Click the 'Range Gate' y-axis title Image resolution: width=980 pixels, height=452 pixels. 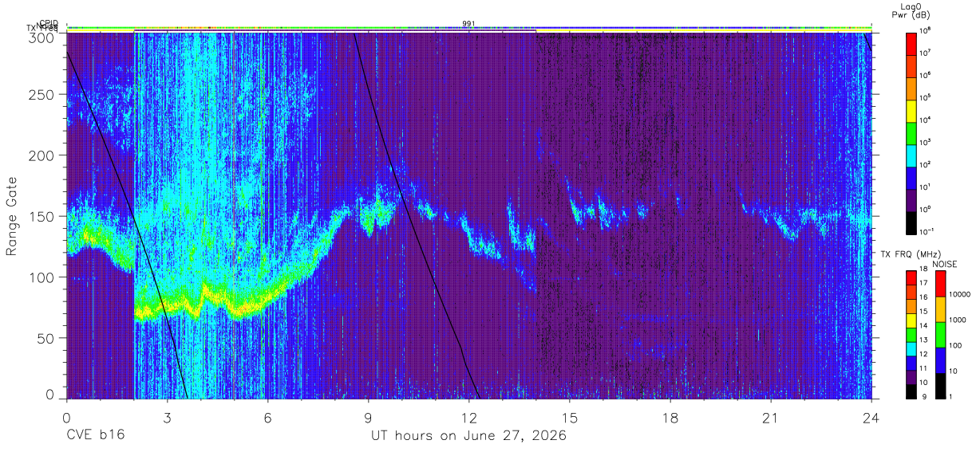[x=12, y=216]
